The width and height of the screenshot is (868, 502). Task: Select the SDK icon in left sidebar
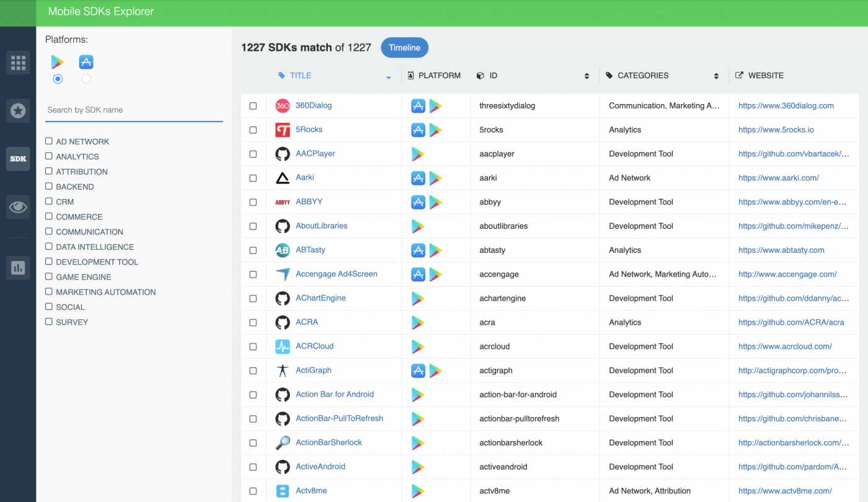[18, 159]
